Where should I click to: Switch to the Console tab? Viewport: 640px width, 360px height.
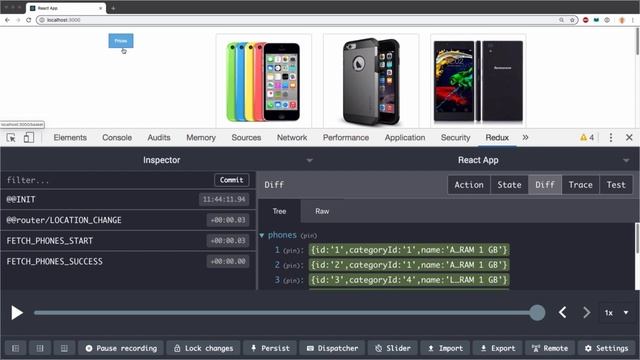(x=117, y=138)
